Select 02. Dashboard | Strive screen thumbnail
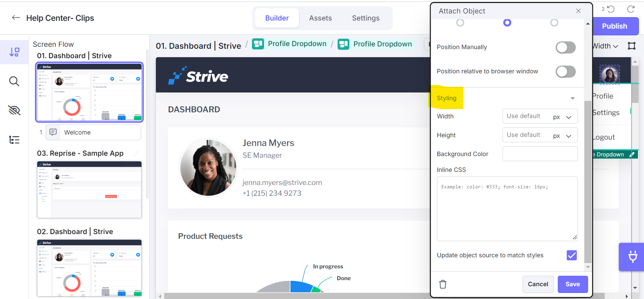 [x=89, y=268]
